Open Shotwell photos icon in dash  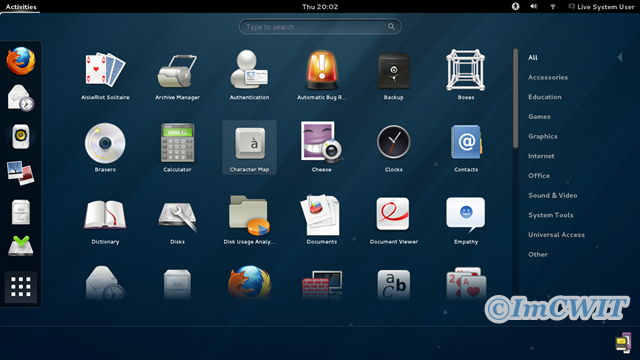[21, 173]
